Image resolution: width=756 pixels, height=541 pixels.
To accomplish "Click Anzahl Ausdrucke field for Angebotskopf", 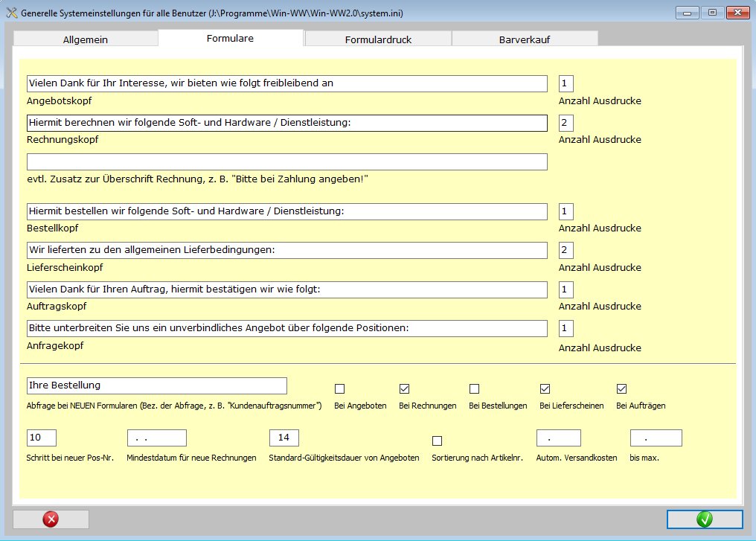I will pos(566,83).
